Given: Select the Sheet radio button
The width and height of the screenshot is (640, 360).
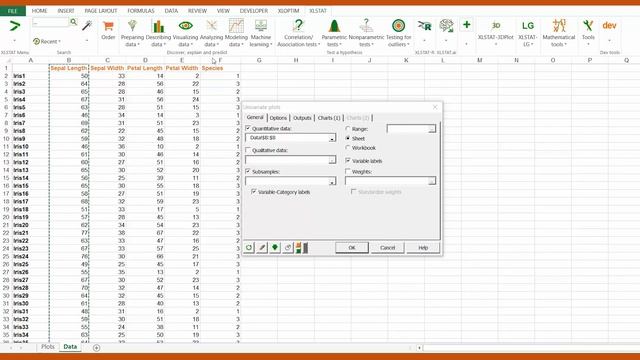Looking at the screenshot, I should click(348, 138).
